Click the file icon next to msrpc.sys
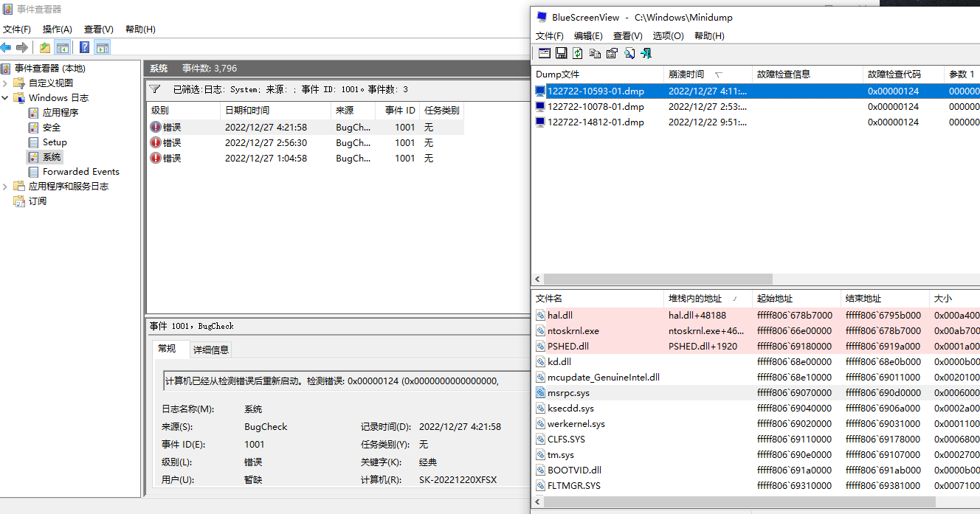 pyautogui.click(x=541, y=392)
